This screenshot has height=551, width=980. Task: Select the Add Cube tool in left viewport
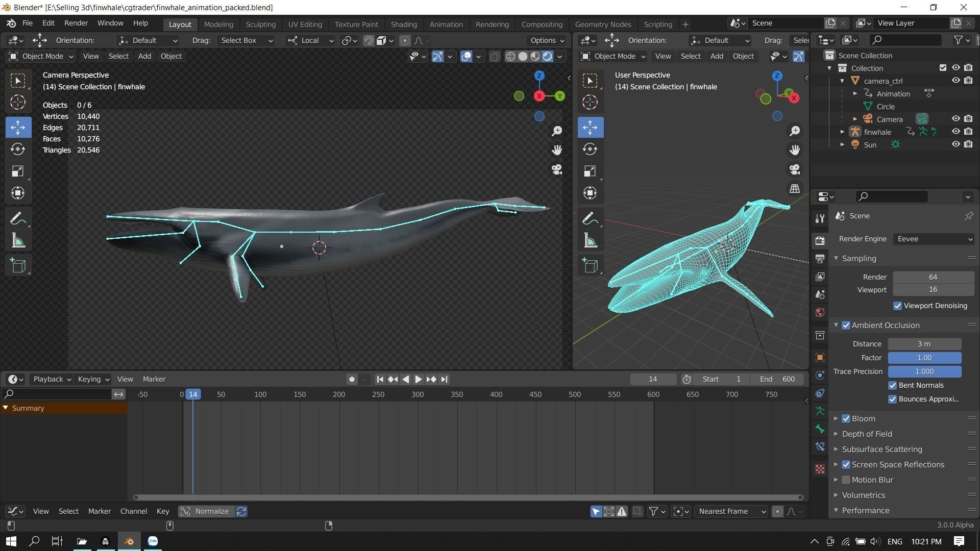pos(18,265)
